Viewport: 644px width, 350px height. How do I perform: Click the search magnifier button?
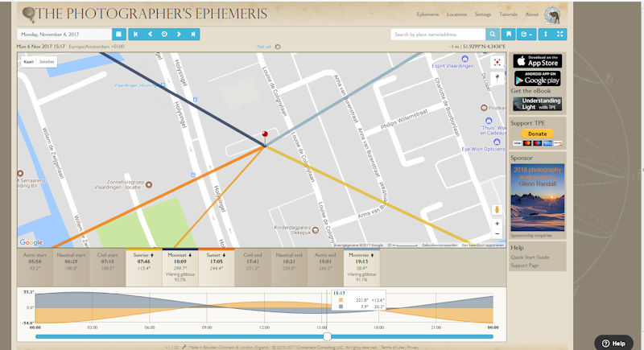tap(493, 34)
